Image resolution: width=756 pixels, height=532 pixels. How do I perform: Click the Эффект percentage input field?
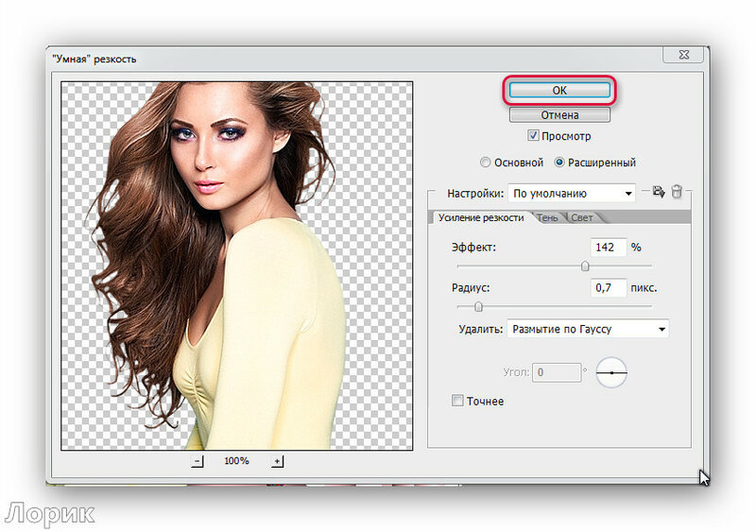point(608,247)
